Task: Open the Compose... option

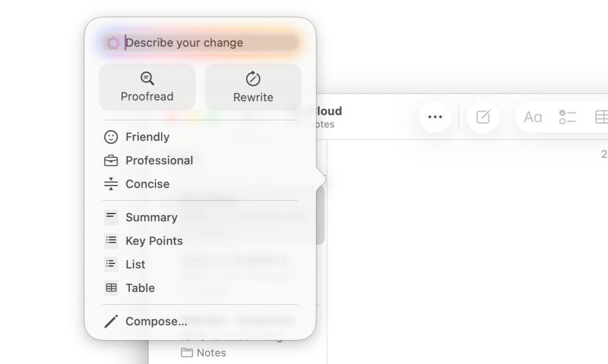Action: (156, 321)
